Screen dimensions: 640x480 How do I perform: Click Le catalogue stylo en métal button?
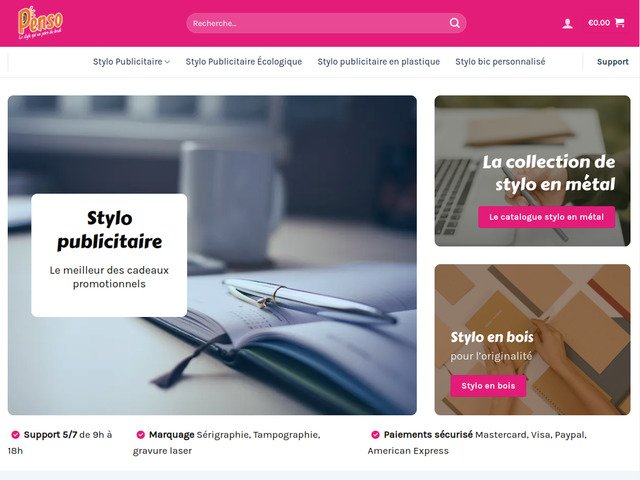point(547,217)
